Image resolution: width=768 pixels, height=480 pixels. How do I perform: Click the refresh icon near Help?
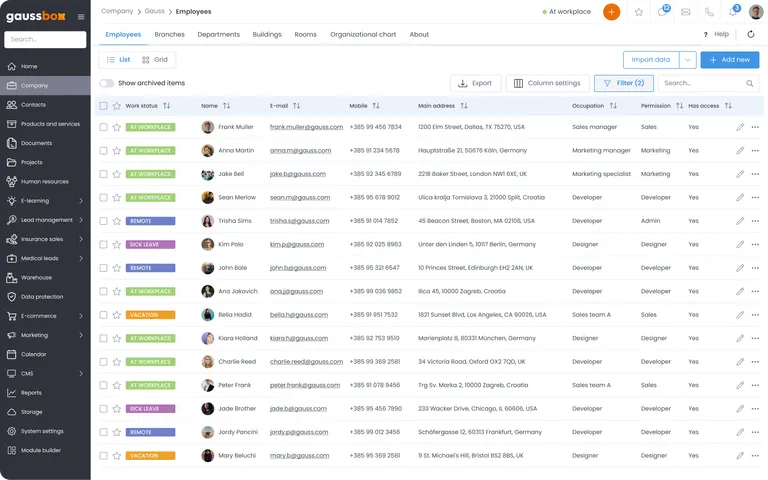(750, 34)
